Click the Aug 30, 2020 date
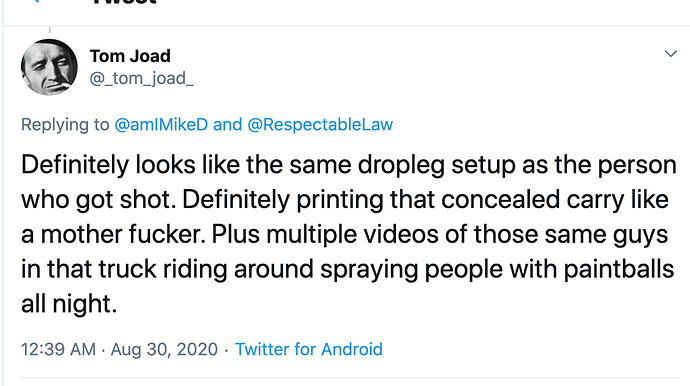This screenshot has width=690, height=386. click(164, 349)
